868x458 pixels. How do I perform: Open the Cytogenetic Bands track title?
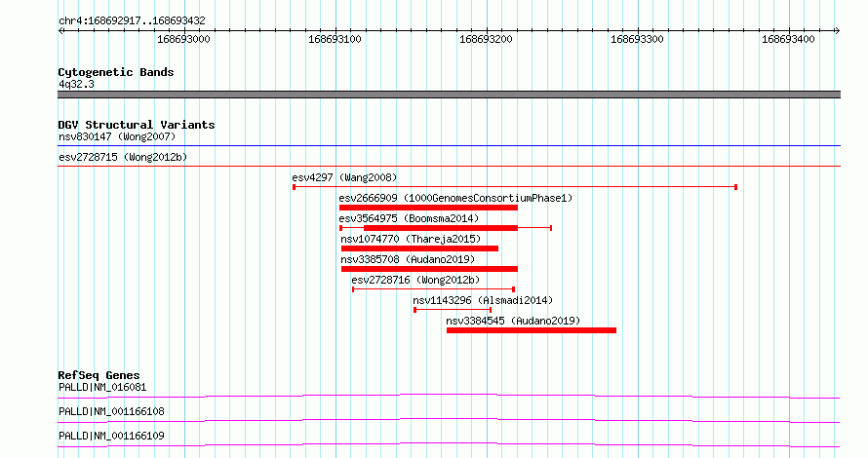pyautogui.click(x=116, y=72)
